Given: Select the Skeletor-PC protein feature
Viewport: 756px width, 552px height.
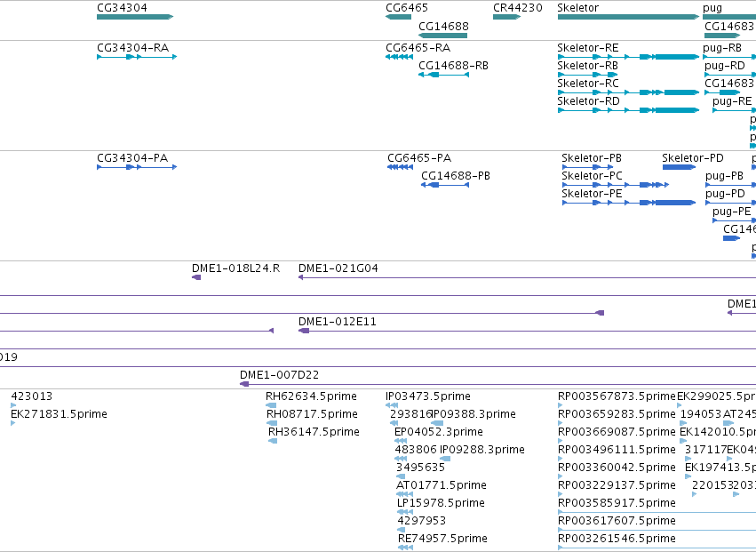Looking at the screenshot, I should [616, 185].
